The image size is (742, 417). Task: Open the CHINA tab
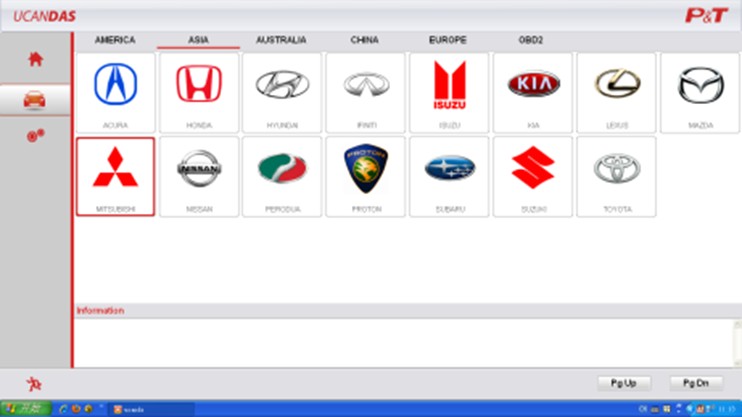pos(364,40)
